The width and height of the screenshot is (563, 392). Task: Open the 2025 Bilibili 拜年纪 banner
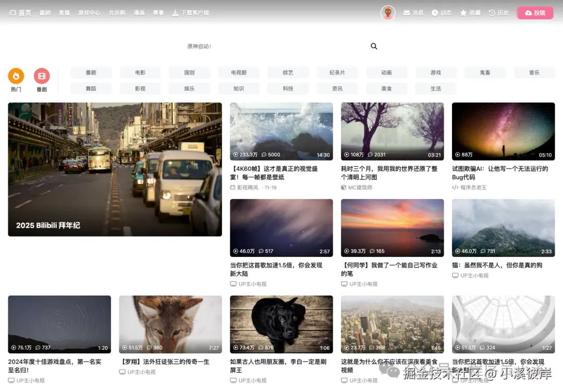click(x=115, y=169)
